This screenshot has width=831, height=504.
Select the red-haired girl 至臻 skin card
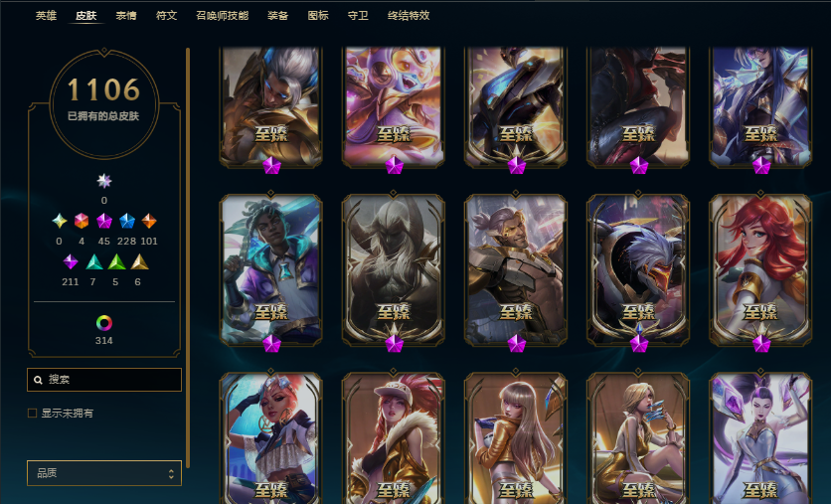click(760, 270)
